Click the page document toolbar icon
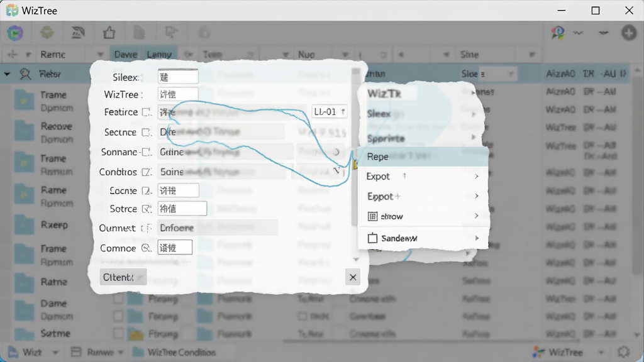This screenshot has width=644, height=362. pos(140,33)
